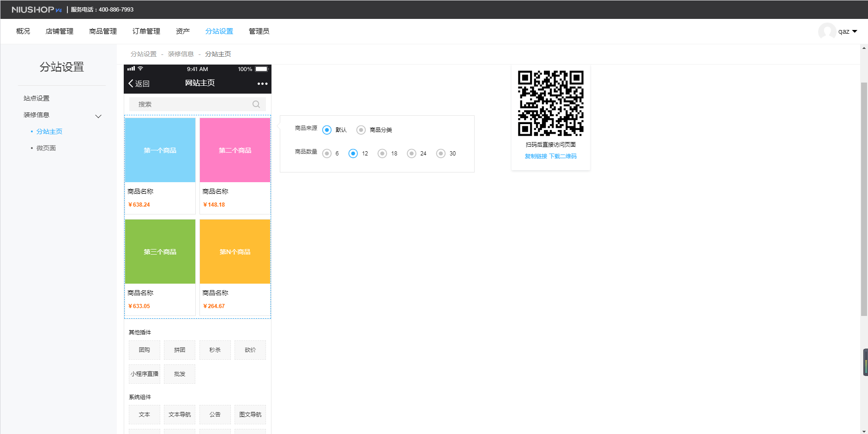Image resolution: width=868 pixels, height=434 pixels.
Task: Click the back arrow 返回 in phone preview
Action: [x=139, y=83]
